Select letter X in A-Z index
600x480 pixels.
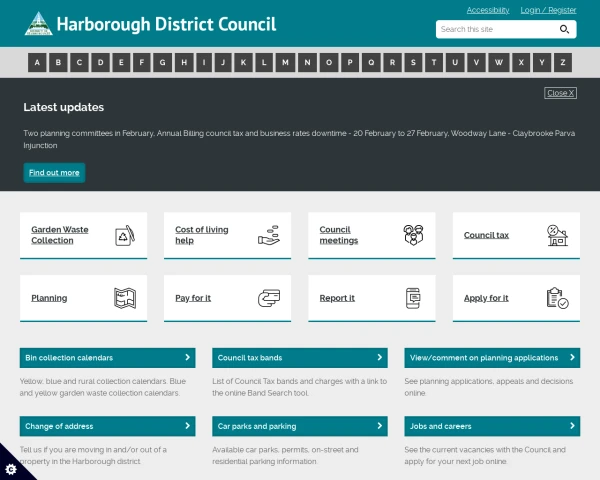tap(521, 62)
